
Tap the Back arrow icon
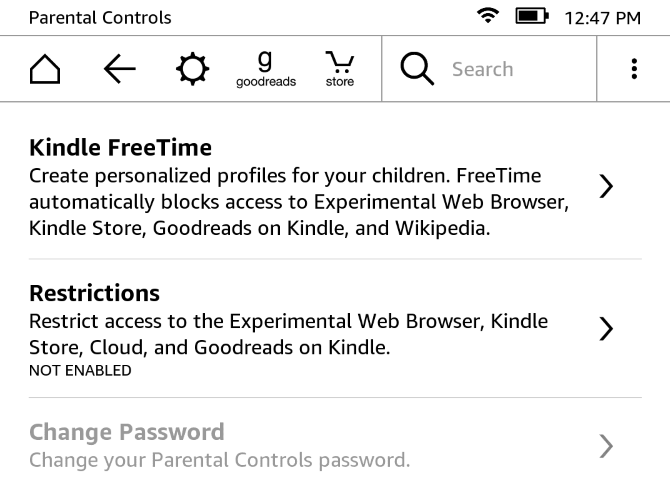pos(120,69)
